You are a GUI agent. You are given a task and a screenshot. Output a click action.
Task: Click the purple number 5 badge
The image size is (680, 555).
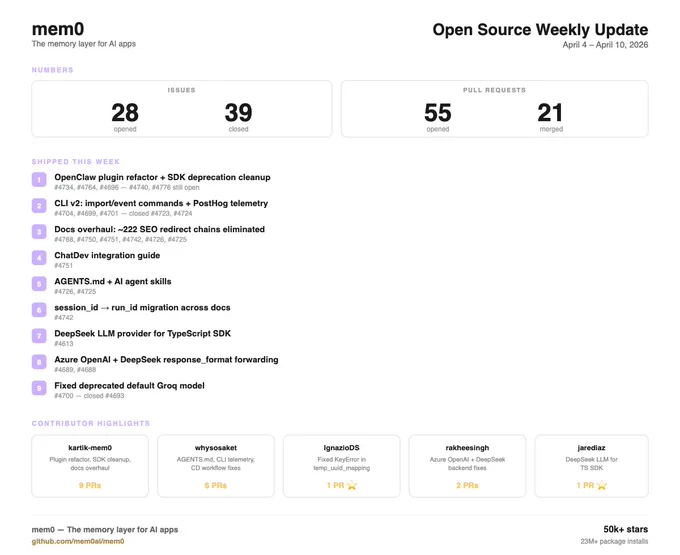coord(39,284)
